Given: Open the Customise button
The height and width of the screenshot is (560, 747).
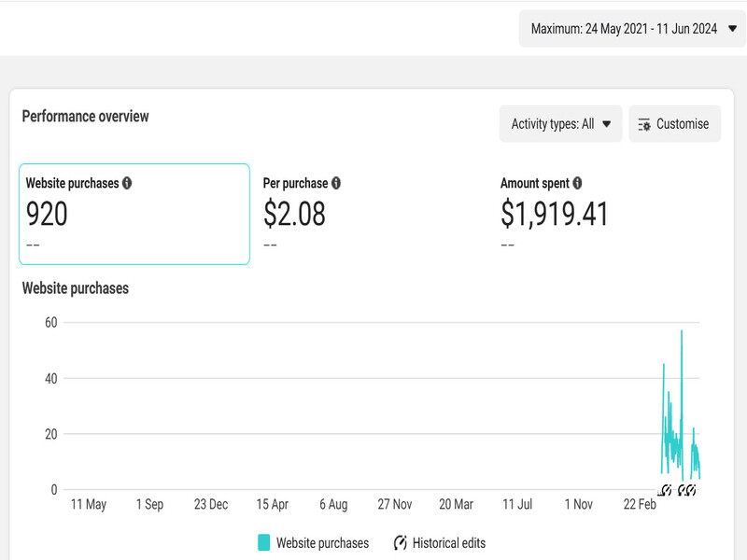Looking at the screenshot, I should [x=675, y=124].
